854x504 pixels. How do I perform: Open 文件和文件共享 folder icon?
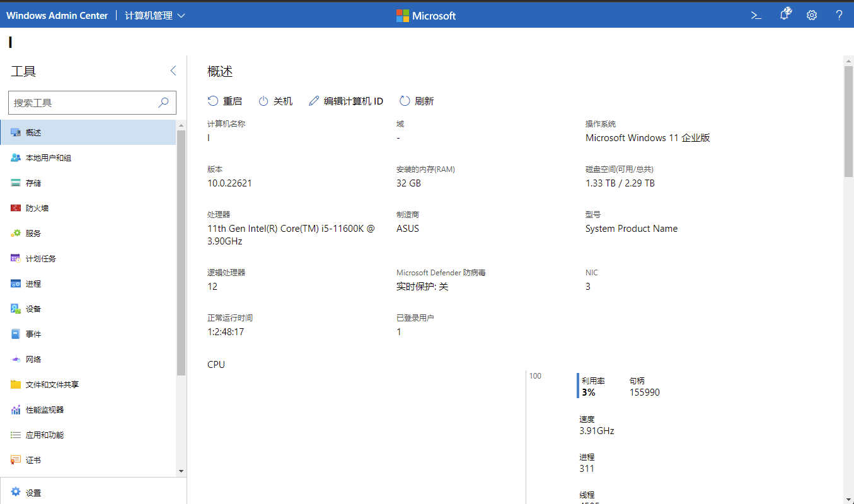click(x=16, y=384)
